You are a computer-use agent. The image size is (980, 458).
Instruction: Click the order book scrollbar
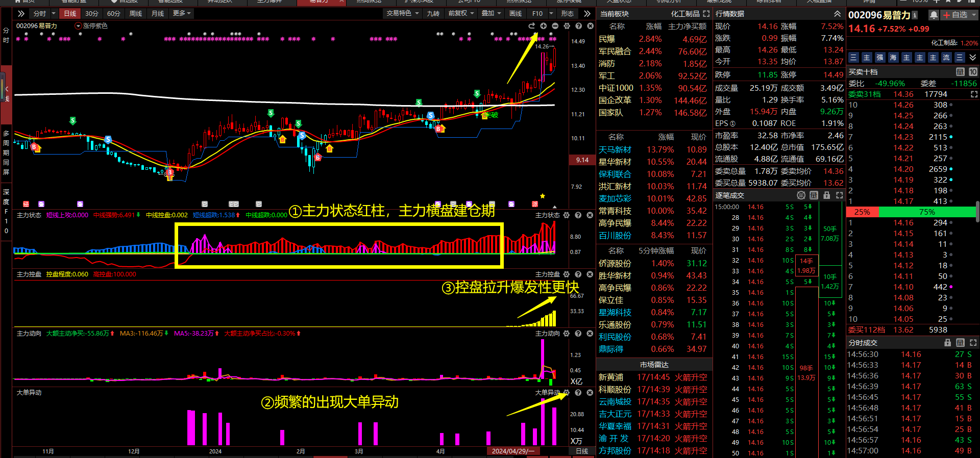(x=977, y=212)
